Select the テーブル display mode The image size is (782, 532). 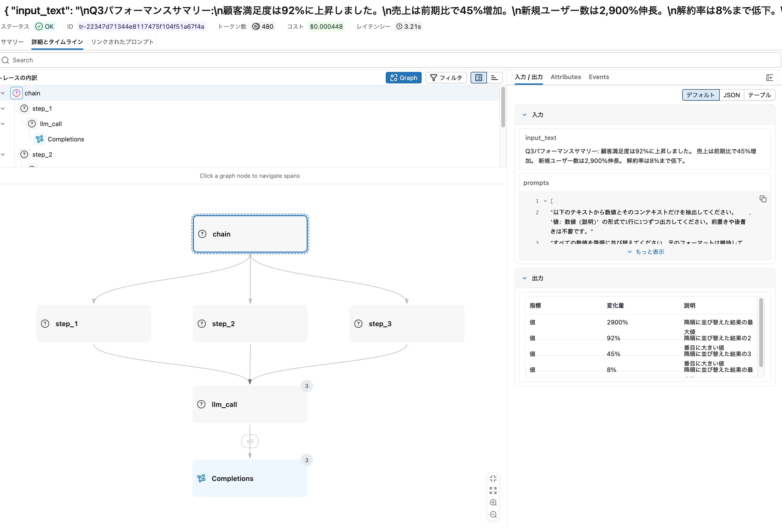tap(759, 95)
